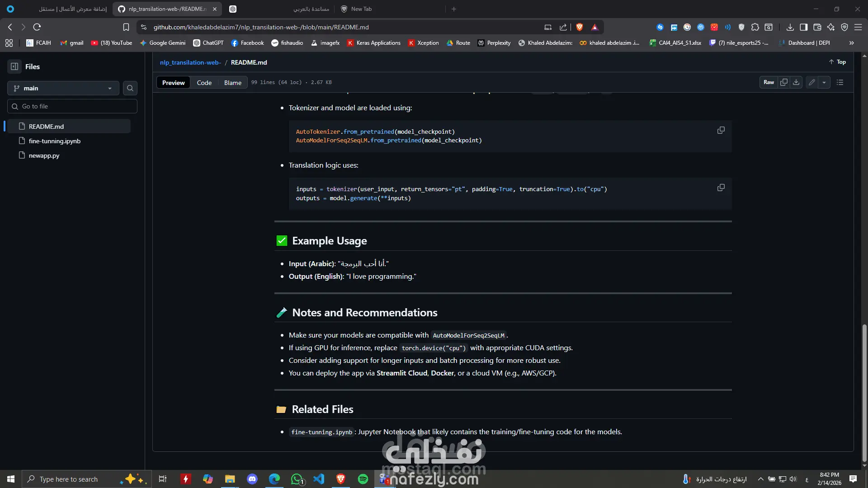Screen dimensions: 868x488
Task: Toggle the browser sidebar panel
Action: click(803, 27)
